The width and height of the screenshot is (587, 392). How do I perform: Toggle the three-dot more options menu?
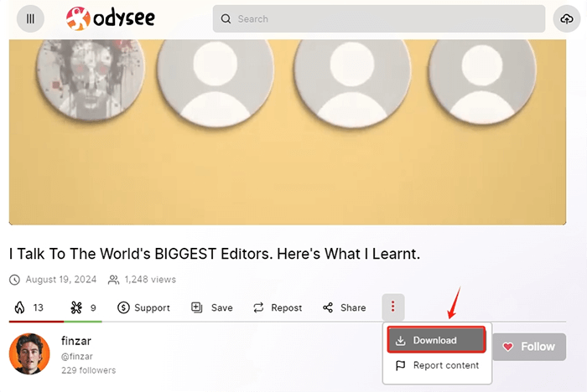point(393,307)
